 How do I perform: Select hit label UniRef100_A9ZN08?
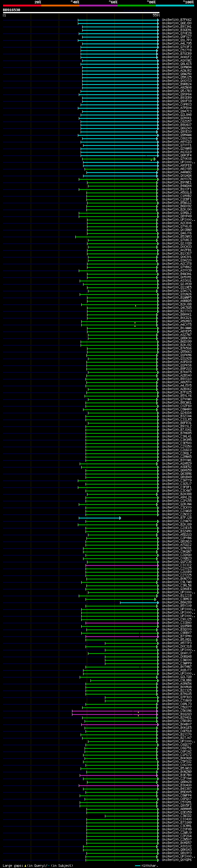177,88
